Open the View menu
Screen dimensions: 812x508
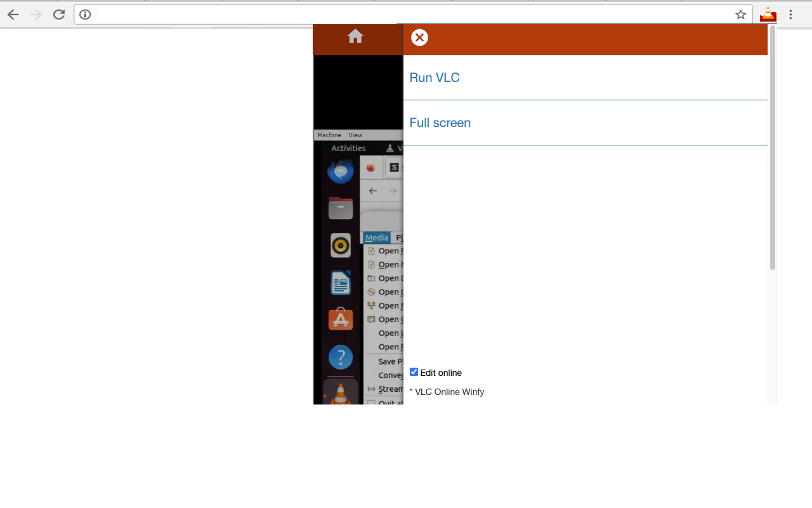[355, 135]
